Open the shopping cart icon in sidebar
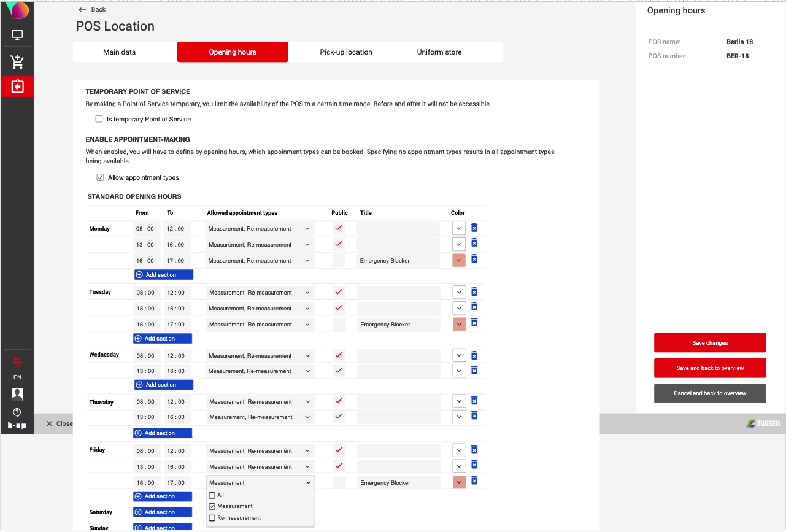 tap(17, 61)
